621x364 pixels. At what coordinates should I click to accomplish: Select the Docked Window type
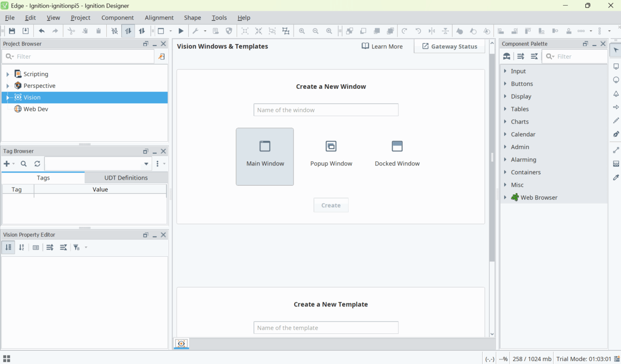(397, 153)
